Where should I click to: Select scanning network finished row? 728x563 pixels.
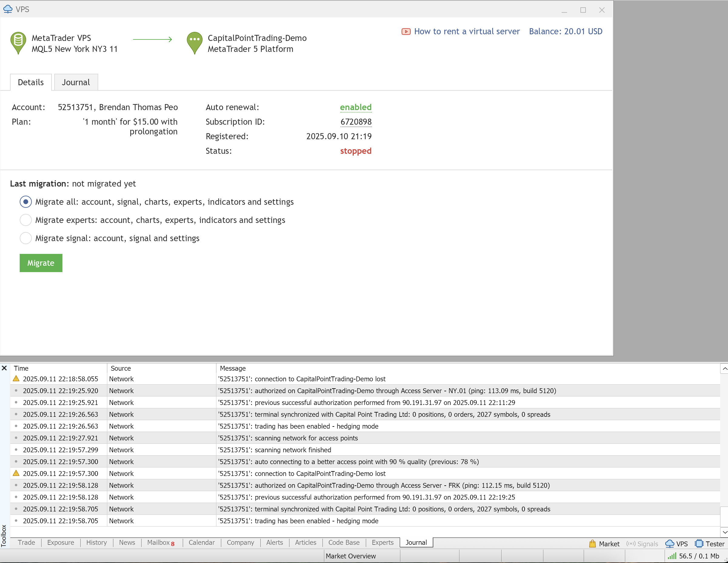coord(365,450)
